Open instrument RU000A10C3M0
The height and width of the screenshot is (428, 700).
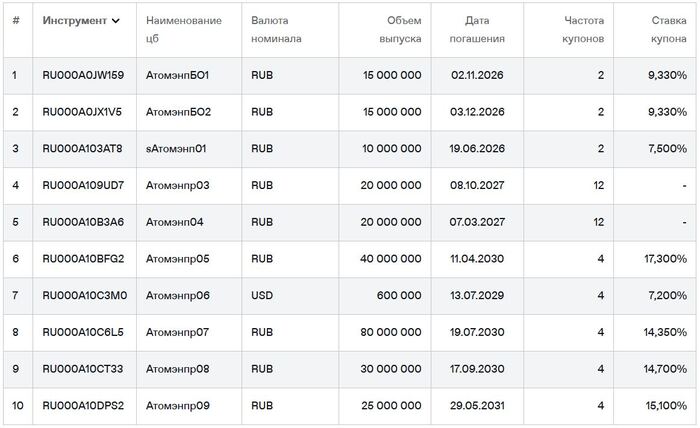[83, 296]
